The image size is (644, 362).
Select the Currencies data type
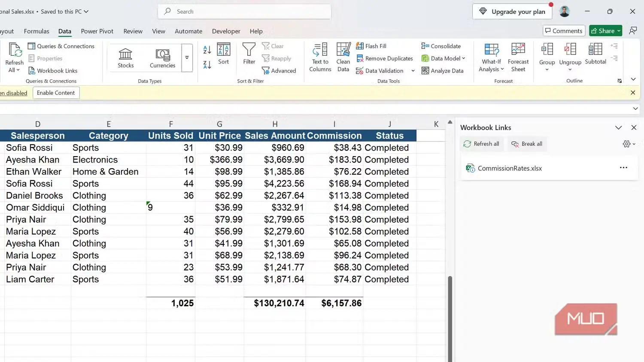pyautogui.click(x=162, y=58)
